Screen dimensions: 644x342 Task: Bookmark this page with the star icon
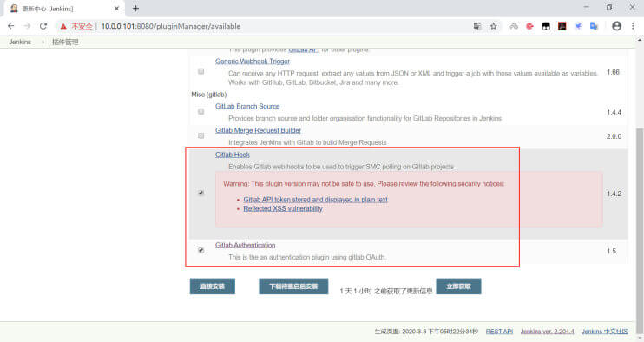(x=493, y=26)
